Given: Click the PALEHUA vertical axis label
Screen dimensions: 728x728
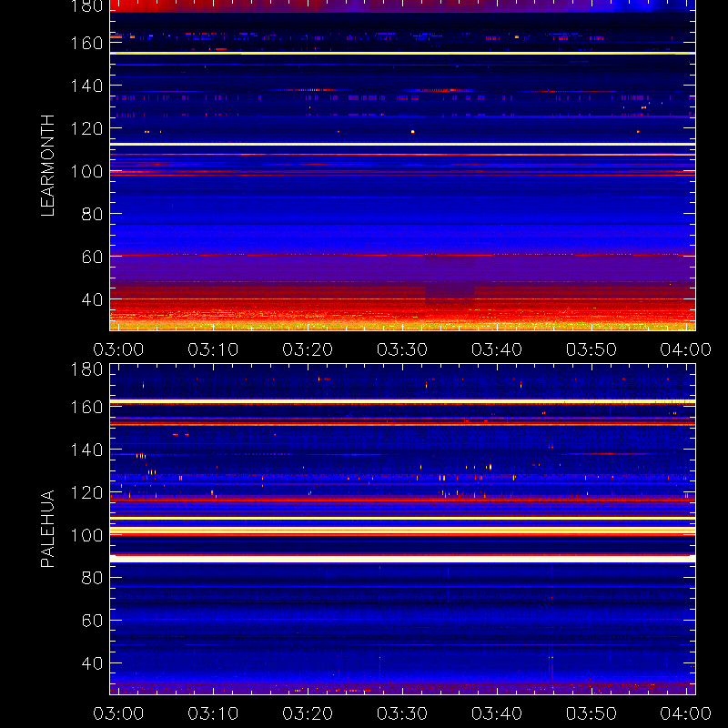Looking at the screenshot, I should pos(48,529).
